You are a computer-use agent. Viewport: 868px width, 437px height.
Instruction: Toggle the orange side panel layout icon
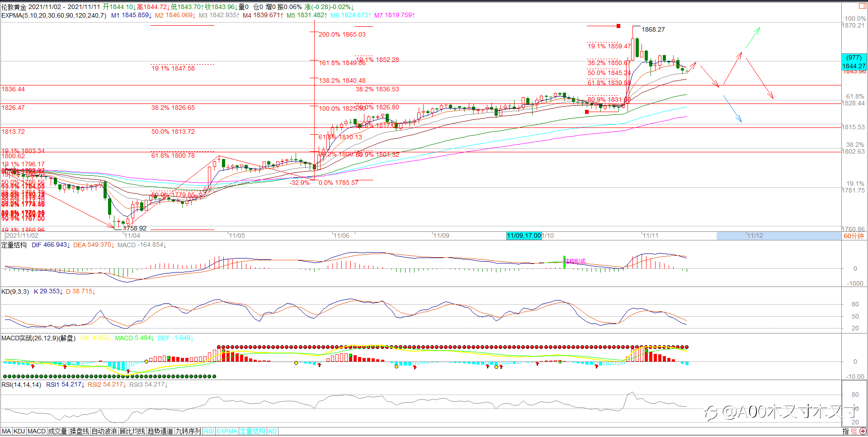(x=862, y=6)
